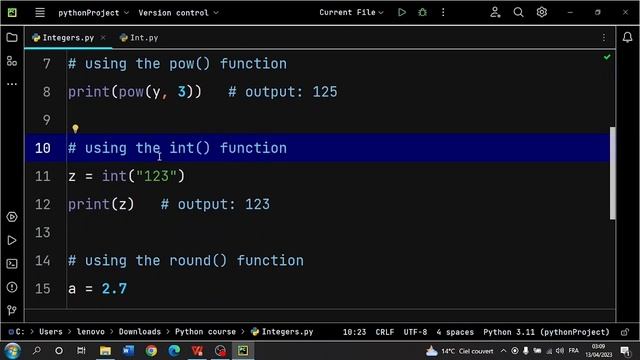Open PyCharm from the taskbar
The image size is (640, 360).
[x=243, y=351]
